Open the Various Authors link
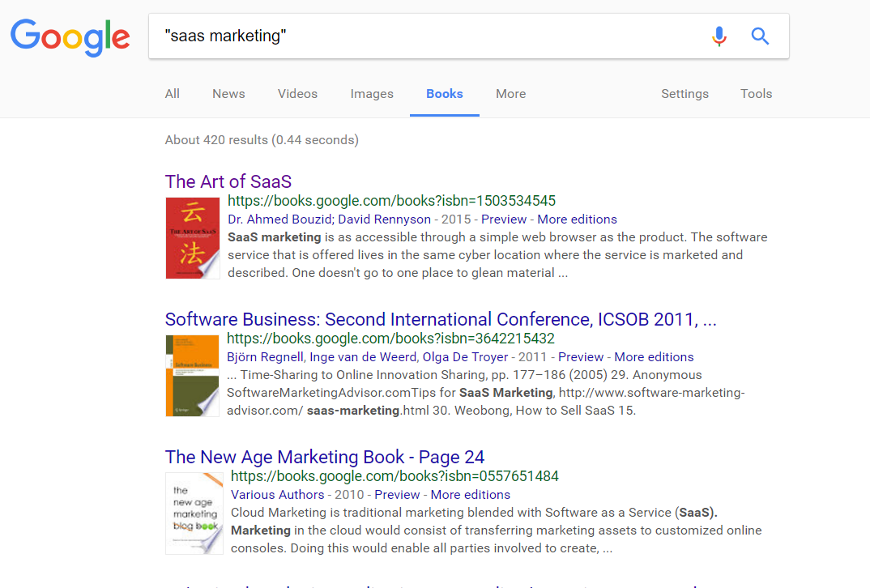The width and height of the screenshot is (870, 588). coord(277,494)
